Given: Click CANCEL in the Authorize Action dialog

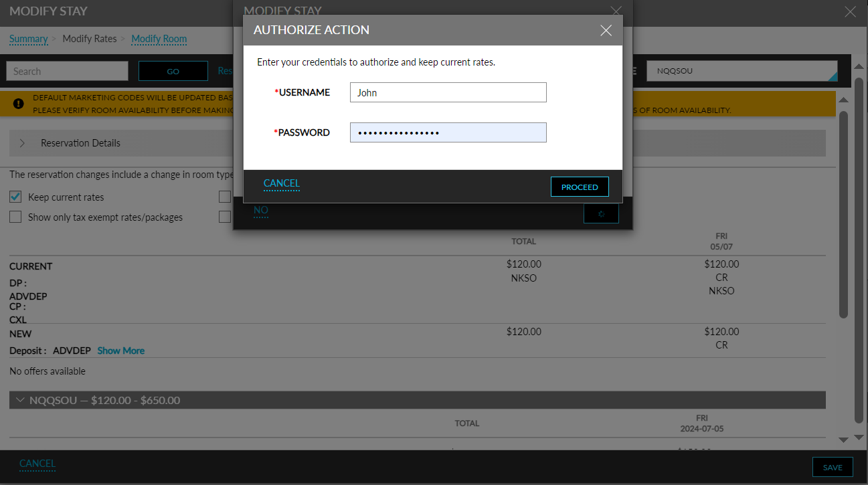Looking at the screenshot, I should (281, 183).
